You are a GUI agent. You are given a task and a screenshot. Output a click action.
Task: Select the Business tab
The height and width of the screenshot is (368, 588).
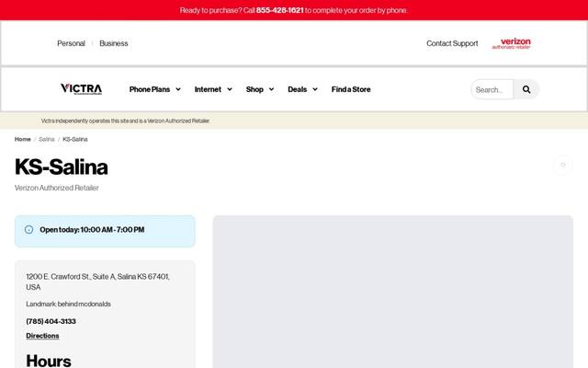[x=114, y=43]
